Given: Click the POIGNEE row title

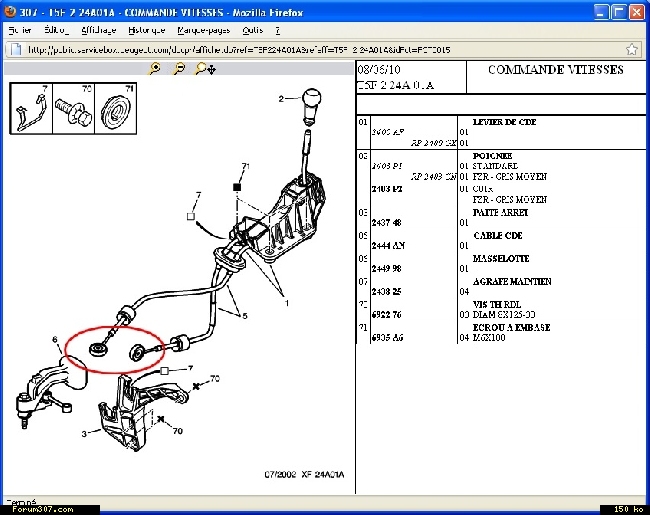Looking at the screenshot, I should click(492, 156).
